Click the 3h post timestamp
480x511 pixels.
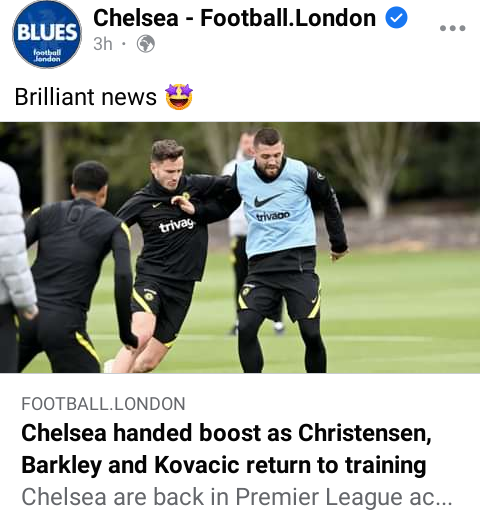coord(103,44)
